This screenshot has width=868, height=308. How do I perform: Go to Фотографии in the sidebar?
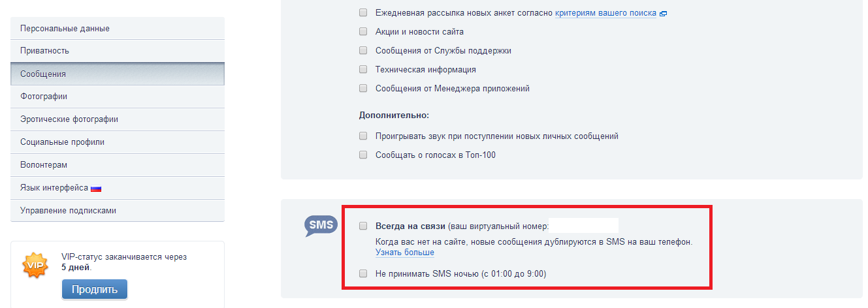coord(118,97)
